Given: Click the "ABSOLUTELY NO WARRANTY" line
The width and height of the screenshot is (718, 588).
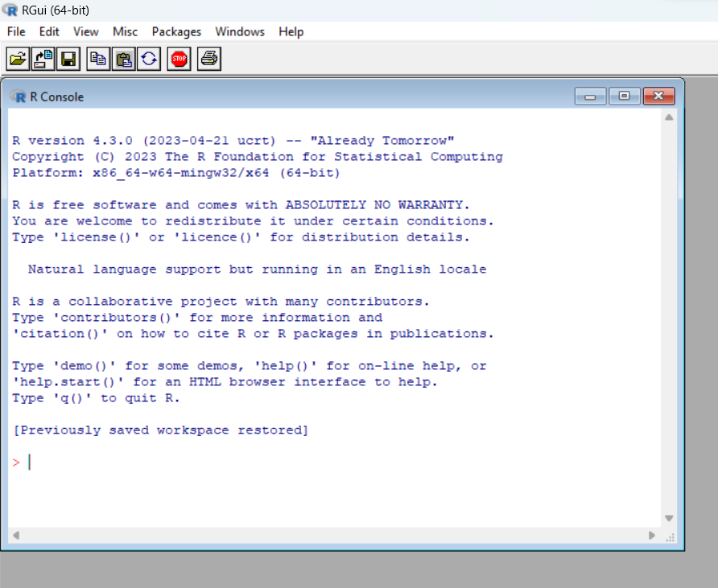Looking at the screenshot, I should (x=241, y=204).
